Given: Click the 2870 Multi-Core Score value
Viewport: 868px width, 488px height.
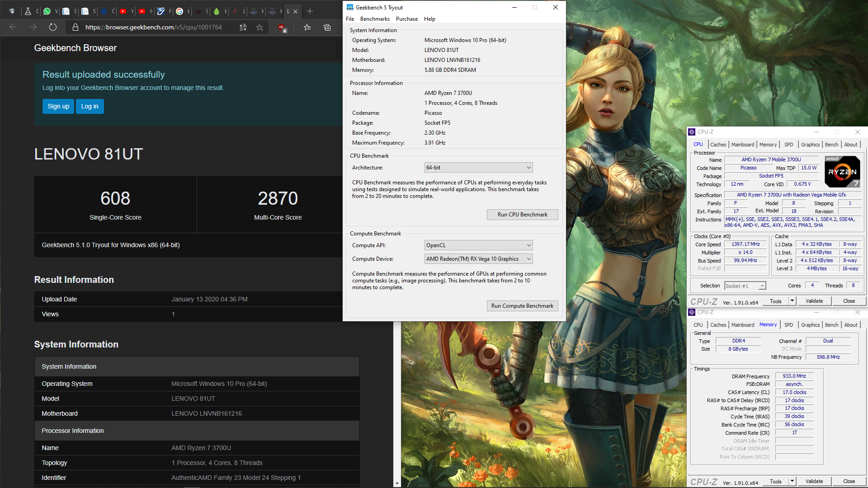Looking at the screenshot, I should click(x=278, y=198).
